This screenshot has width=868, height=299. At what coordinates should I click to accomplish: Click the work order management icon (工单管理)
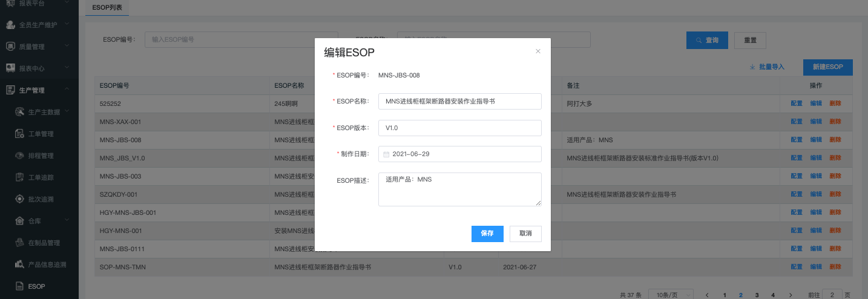[x=19, y=134]
